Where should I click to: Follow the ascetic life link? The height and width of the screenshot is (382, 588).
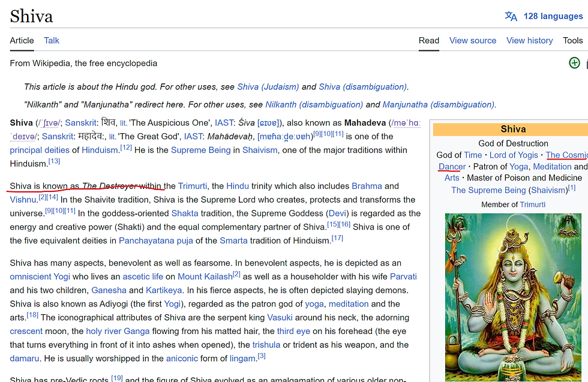click(x=143, y=276)
